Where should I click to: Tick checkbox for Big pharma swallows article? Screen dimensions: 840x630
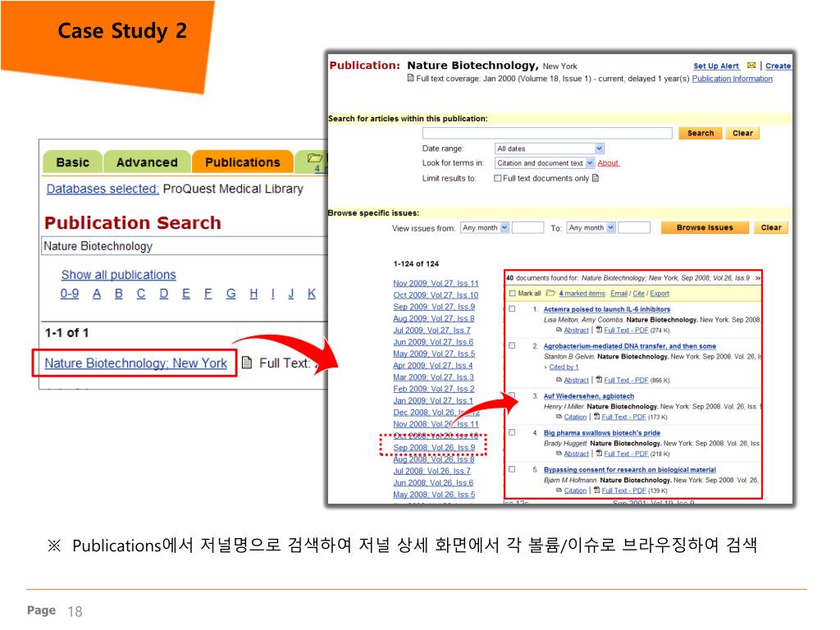coord(512,432)
